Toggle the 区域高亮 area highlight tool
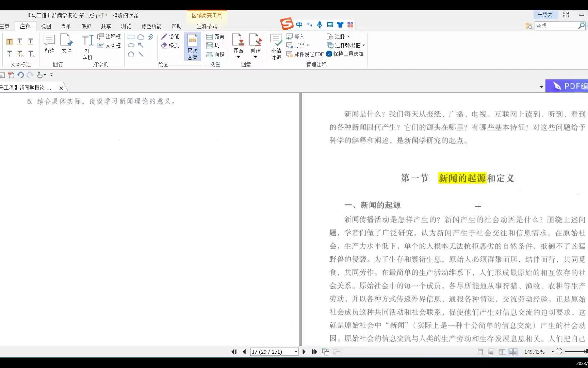Screen dimensions: 588x368 [x=193, y=47]
